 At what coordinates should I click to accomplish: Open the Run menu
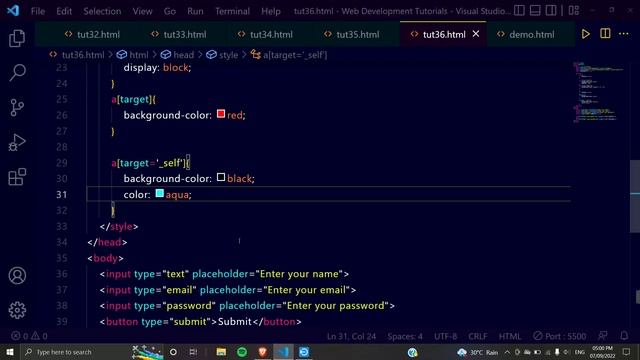pos(195,11)
